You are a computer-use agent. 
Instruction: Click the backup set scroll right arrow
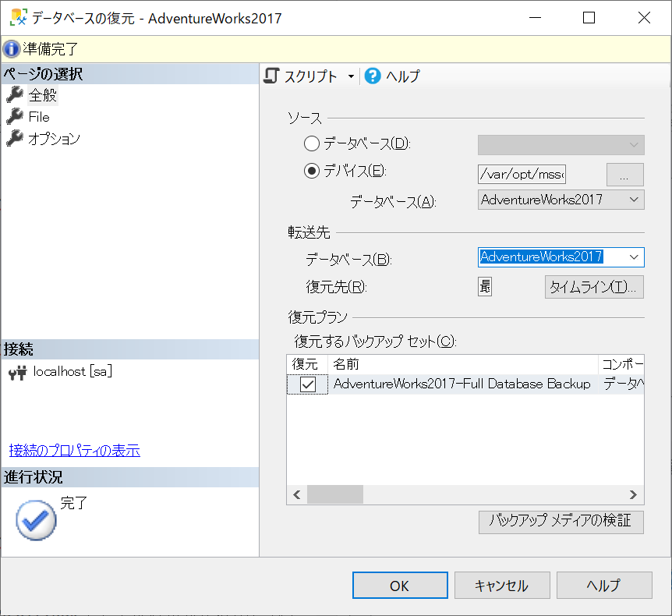[634, 494]
